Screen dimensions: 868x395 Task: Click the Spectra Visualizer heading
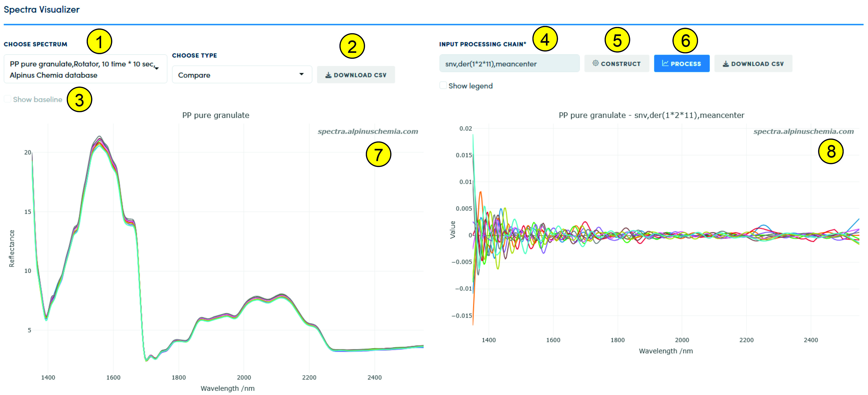point(41,9)
